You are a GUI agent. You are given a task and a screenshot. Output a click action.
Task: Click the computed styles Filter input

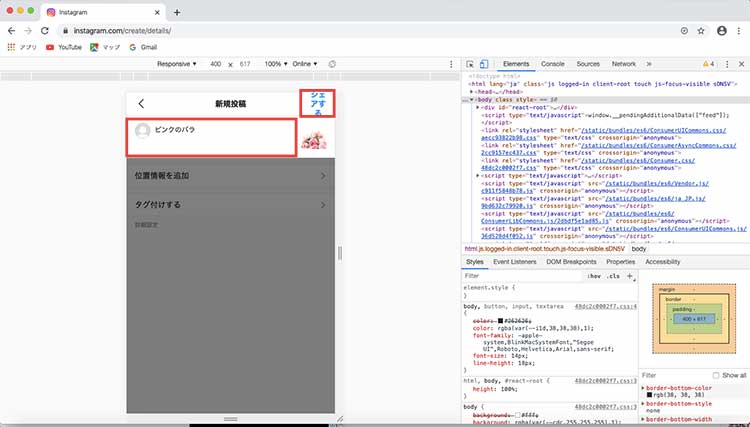(674, 375)
